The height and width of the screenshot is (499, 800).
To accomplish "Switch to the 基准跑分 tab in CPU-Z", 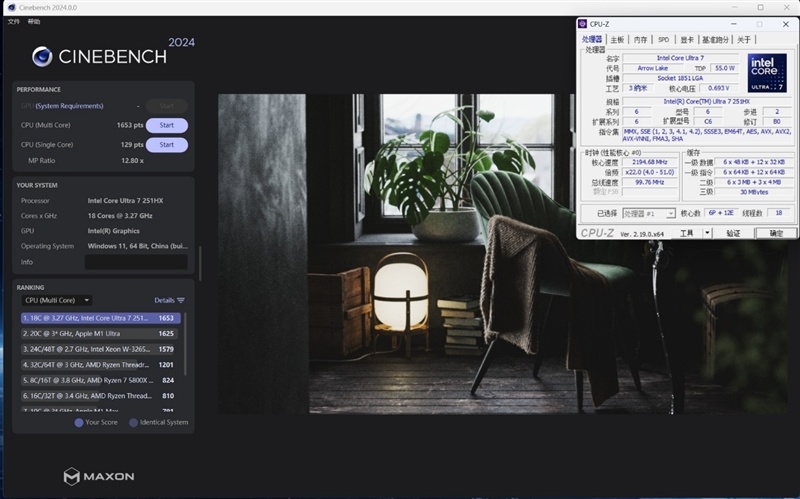I will (x=715, y=39).
